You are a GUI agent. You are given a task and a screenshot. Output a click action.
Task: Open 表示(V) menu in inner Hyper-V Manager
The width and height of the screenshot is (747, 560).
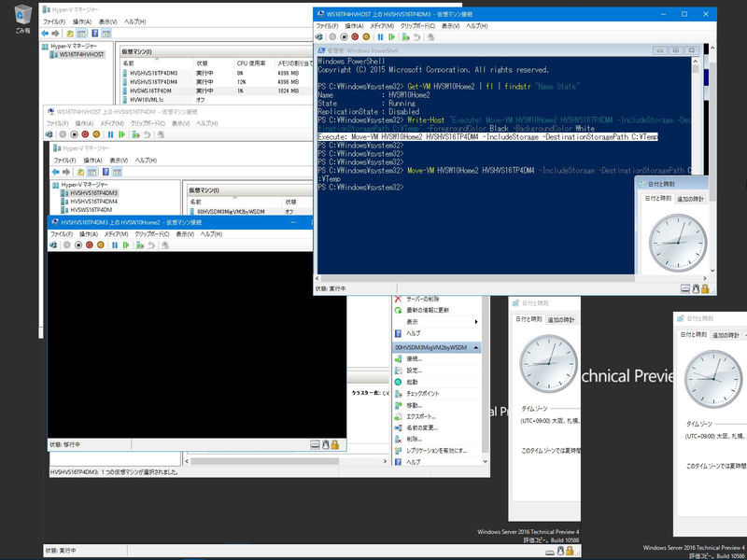coord(119,160)
